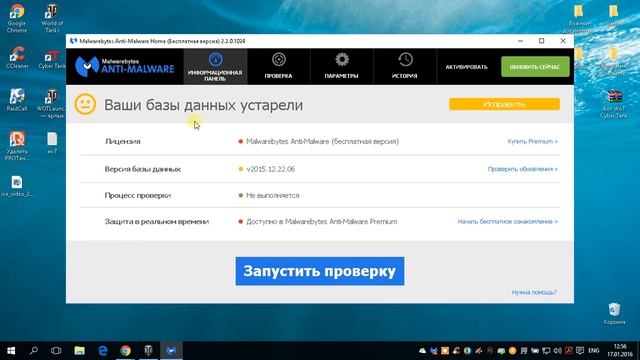Open the Нужна помощь? help link

534,292
